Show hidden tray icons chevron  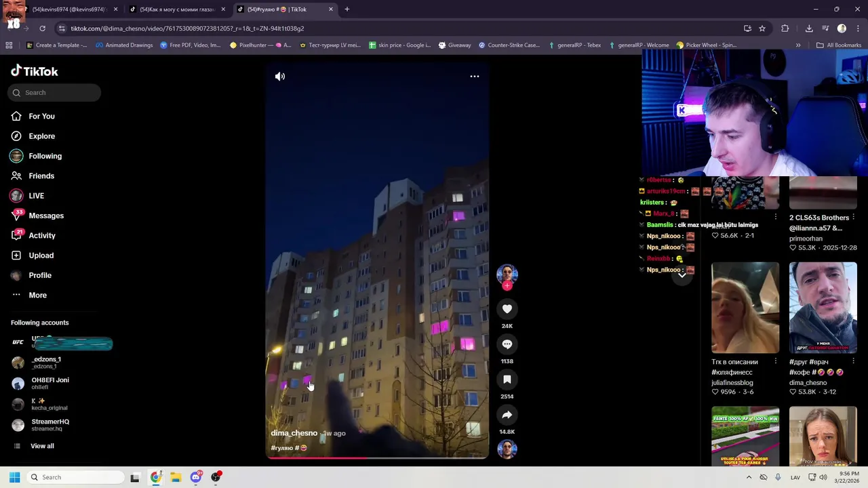coord(749,477)
